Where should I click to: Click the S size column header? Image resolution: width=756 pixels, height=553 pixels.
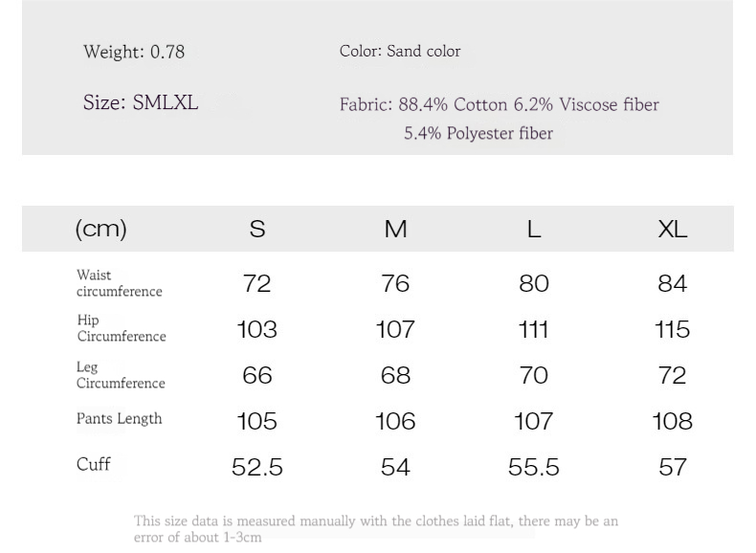(x=257, y=229)
